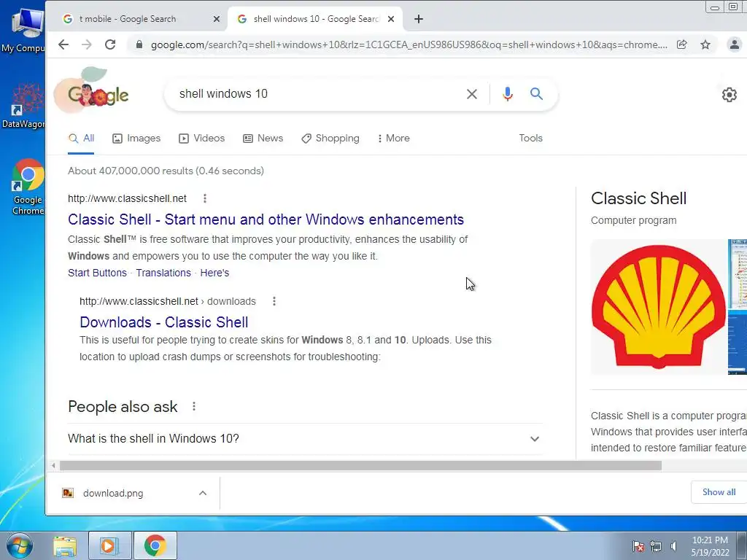
Task: Open the download.png options chevron
Action: pos(203,493)
